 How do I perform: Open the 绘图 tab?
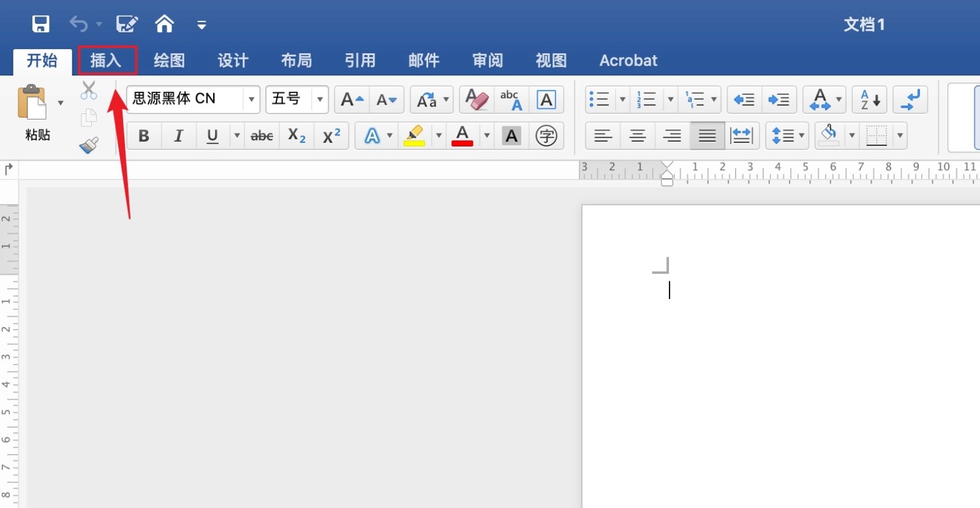(x=170, y=61)
